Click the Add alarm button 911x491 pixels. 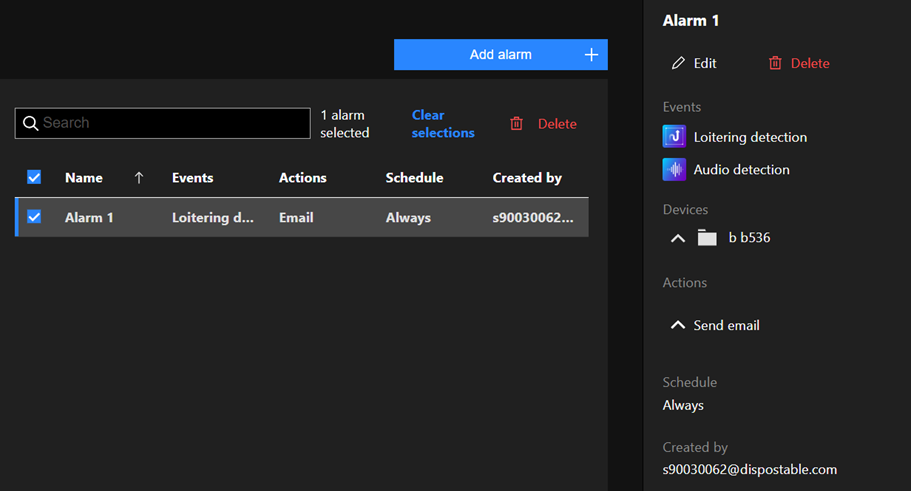(x=500, y=55)
